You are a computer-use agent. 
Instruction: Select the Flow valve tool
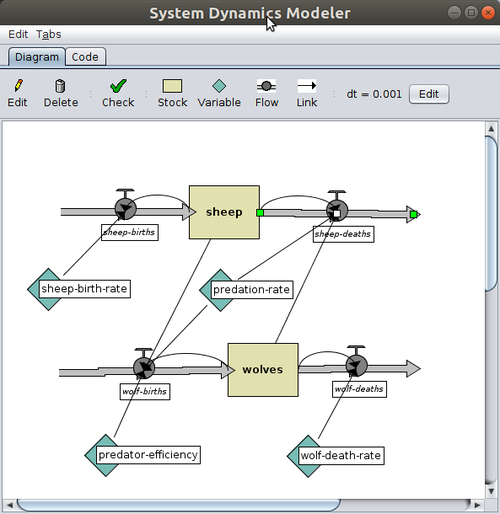pos(266,94)
